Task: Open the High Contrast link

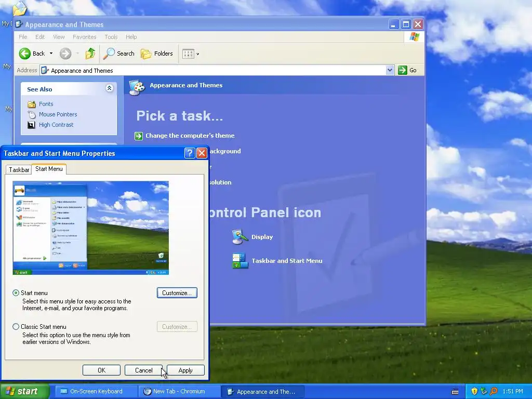Action: (56, 125)
